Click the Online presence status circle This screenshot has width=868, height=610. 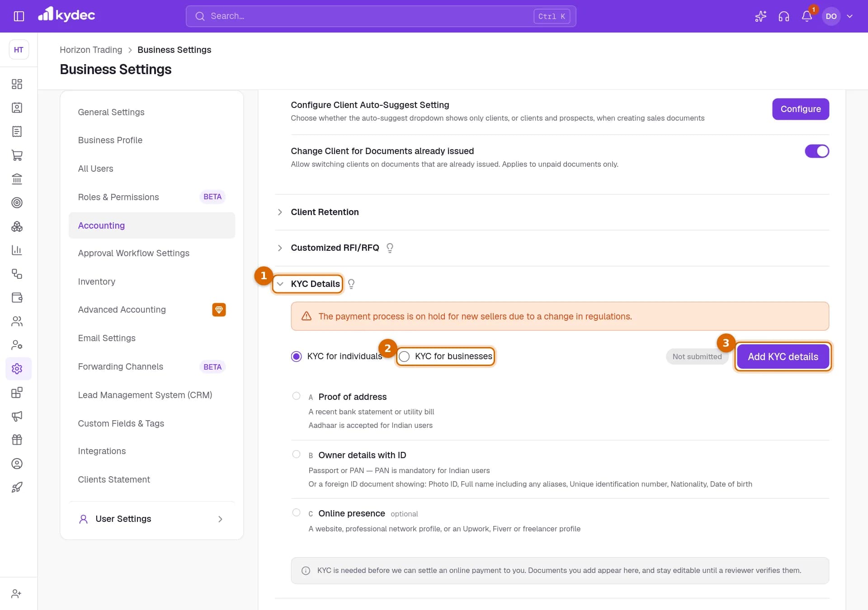pos(296,513)
